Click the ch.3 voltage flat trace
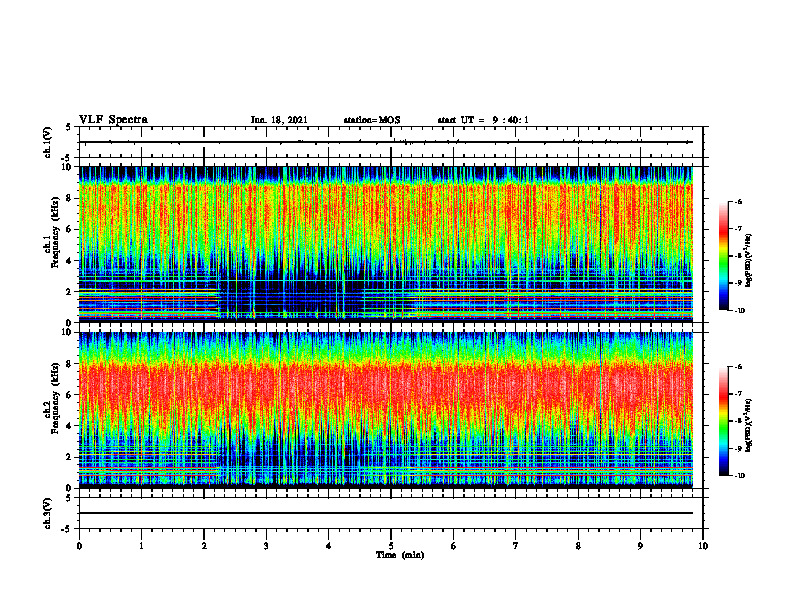Screen dimensions: 792x612 pyautogui.click(x=386, y=513)
